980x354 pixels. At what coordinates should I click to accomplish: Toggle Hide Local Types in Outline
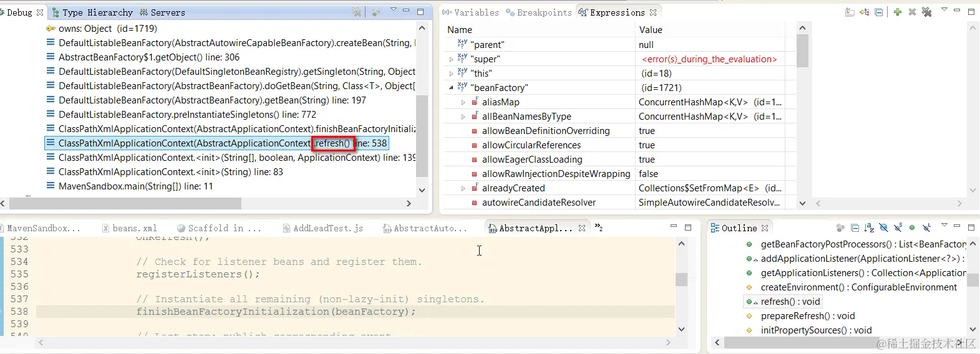tap(927, 228)
